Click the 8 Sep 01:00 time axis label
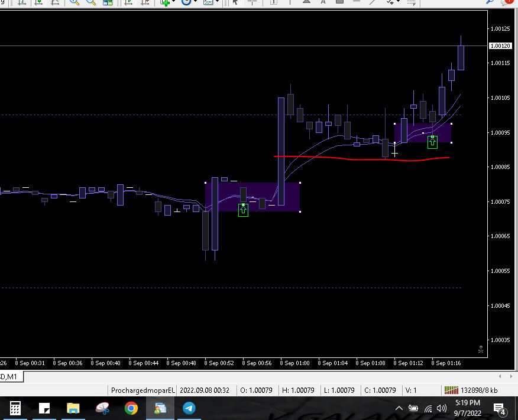Screen dimensions: 518x420 tap(294, 363)
